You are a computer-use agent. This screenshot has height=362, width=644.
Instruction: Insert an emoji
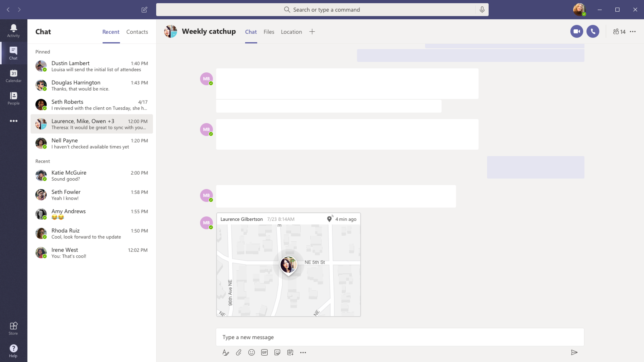(x=251, y=352)
